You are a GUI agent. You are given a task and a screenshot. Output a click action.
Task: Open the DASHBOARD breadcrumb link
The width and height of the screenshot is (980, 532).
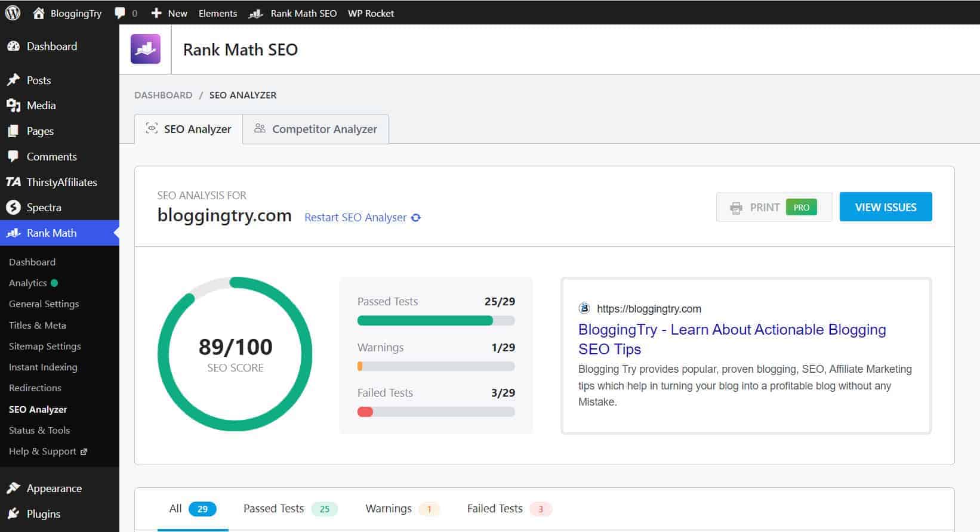coord(163,95)
